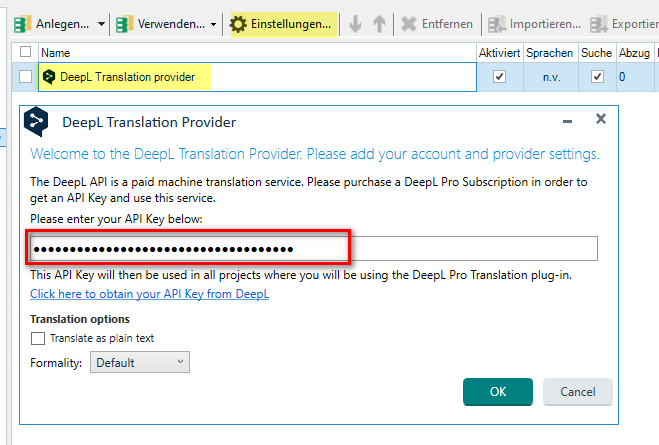Click the Abzug column header

click(x=634, y=53)
